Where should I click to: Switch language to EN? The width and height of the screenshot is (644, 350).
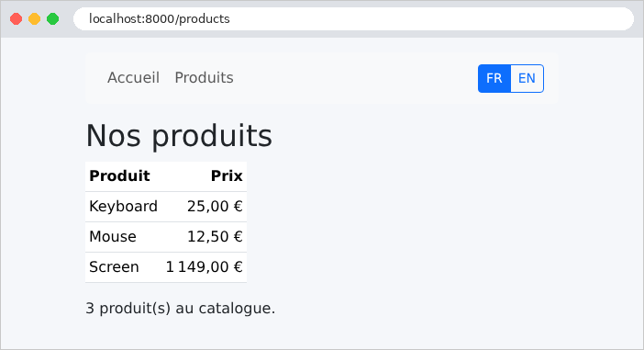click(x=527, y=78)
